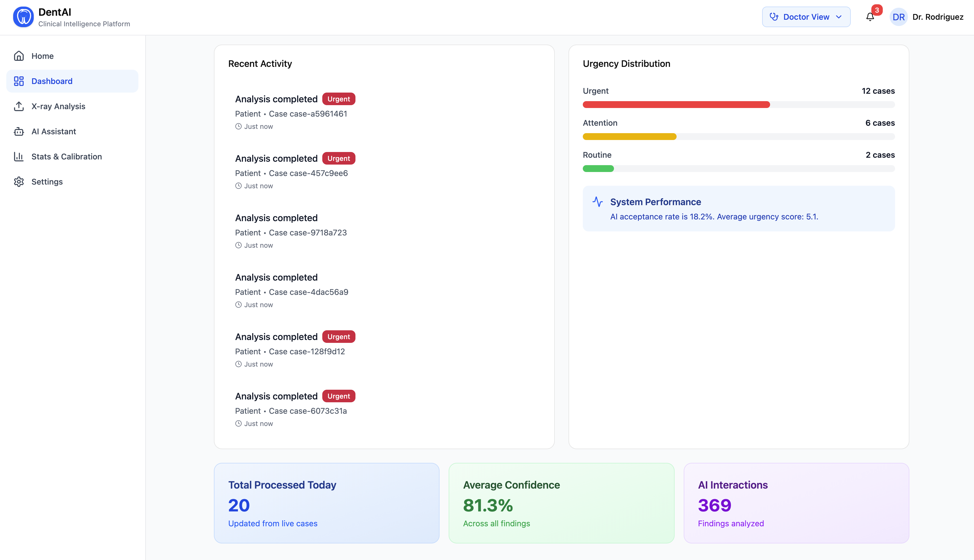Click the yellow Attention progress bar
The image size is (974, 560).
coord(629,137)
